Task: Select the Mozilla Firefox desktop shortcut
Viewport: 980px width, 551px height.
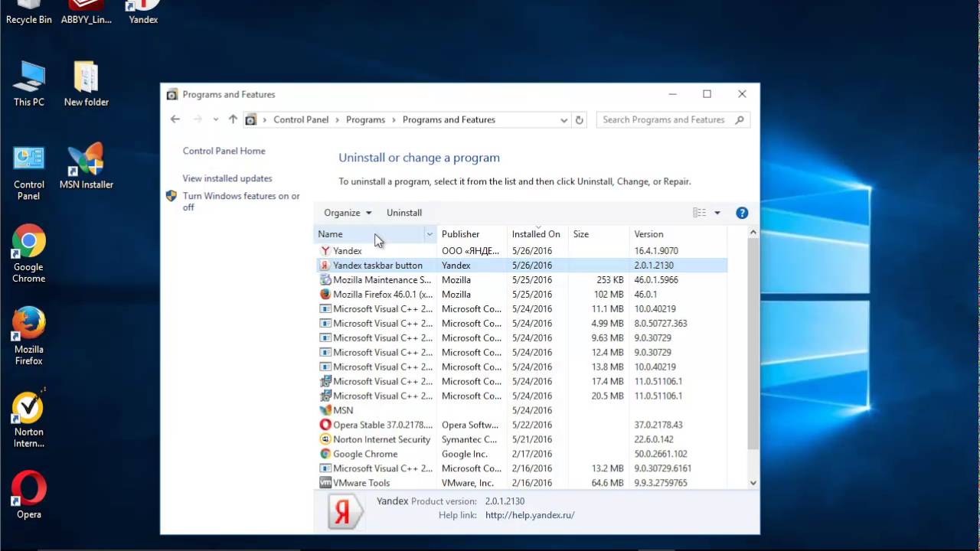Action: click(x=28, y=337)
